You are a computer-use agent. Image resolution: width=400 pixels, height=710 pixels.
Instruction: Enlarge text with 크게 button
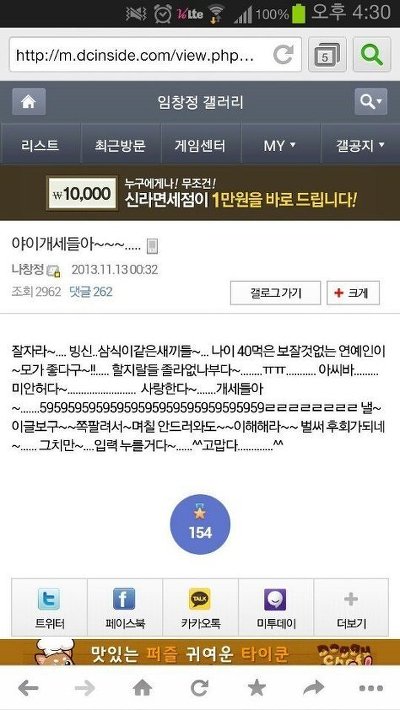point(353,293)
